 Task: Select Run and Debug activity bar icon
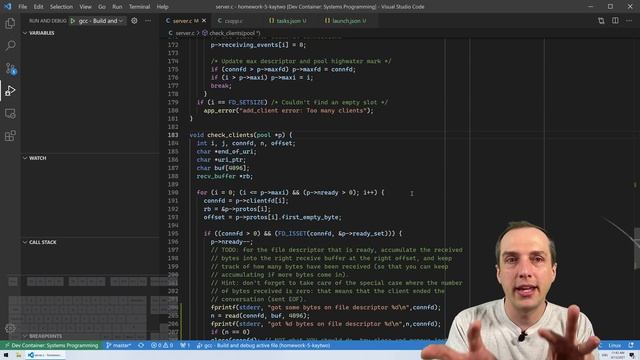point(10,91)
